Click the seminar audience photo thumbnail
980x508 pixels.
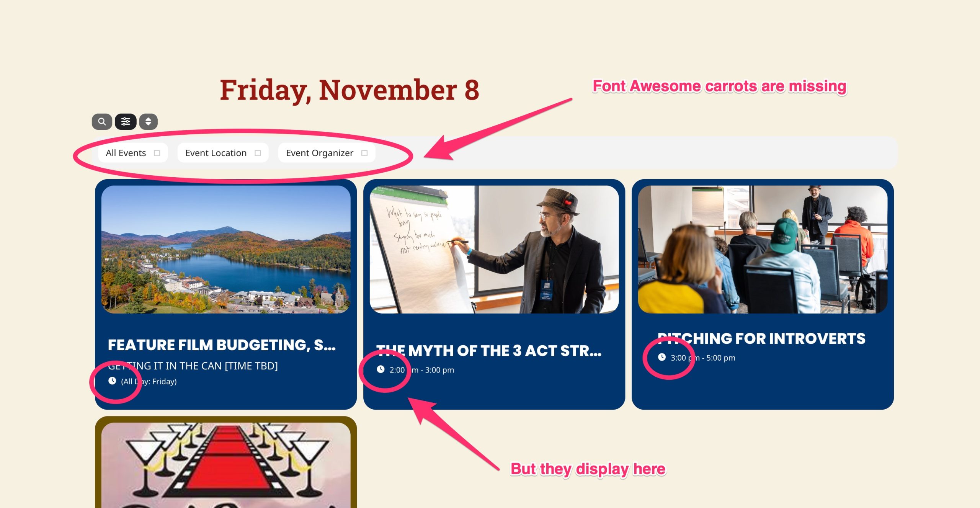click(763, 250)
